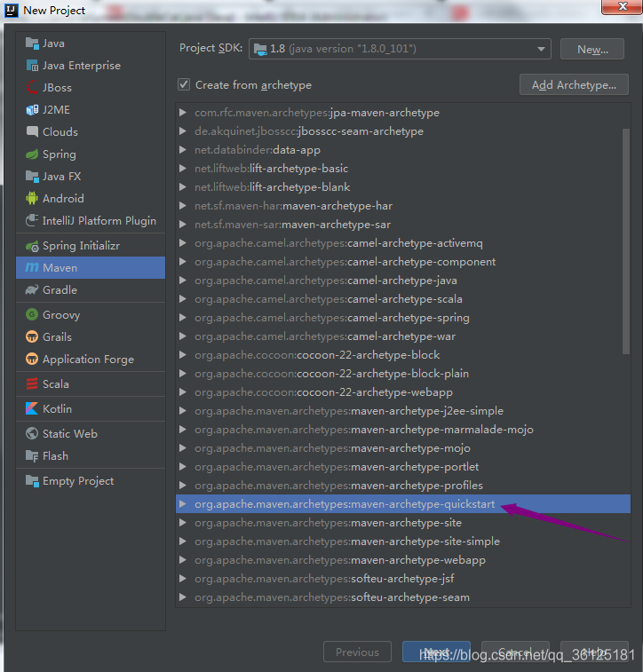Select the Java project type icon
The height and width of the screenshot is (672, 643).
pyautogui.click(x=32, y=43)
